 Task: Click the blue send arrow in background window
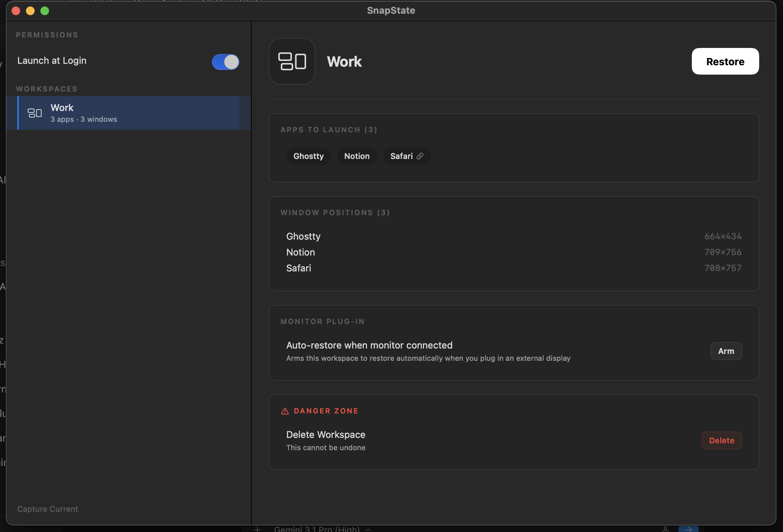pos(688,529)
